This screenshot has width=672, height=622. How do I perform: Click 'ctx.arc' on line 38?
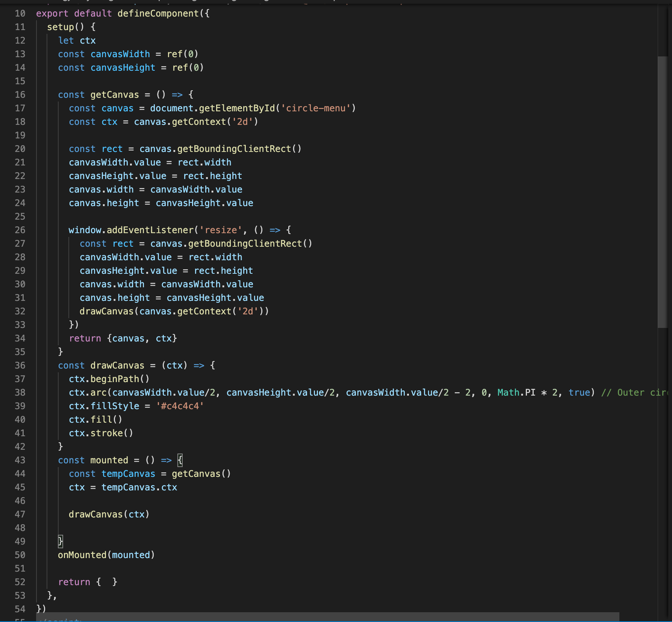[88, 393]
